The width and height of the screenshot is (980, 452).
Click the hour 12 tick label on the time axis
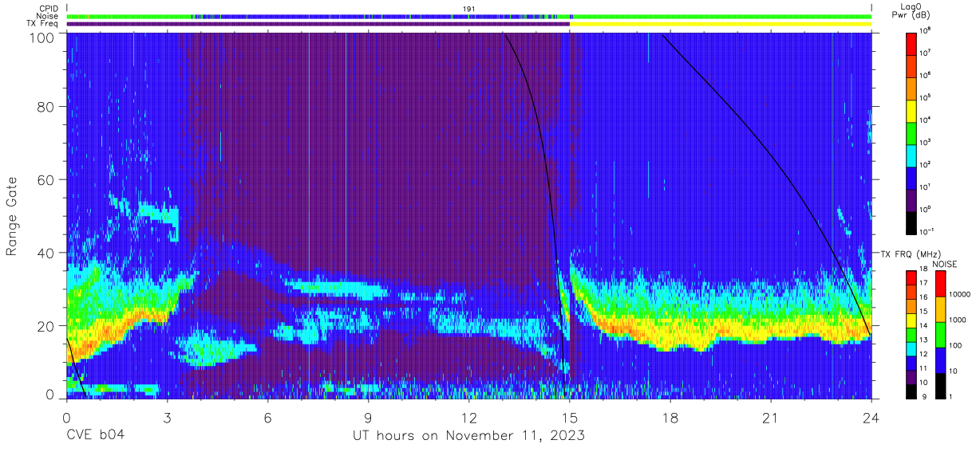[468, 418]
